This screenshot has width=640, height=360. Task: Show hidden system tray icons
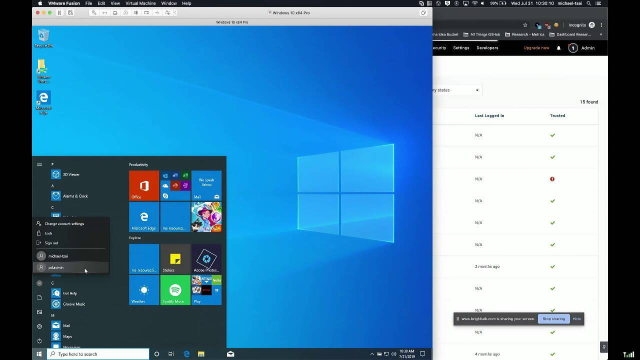[x=371, y=354]
